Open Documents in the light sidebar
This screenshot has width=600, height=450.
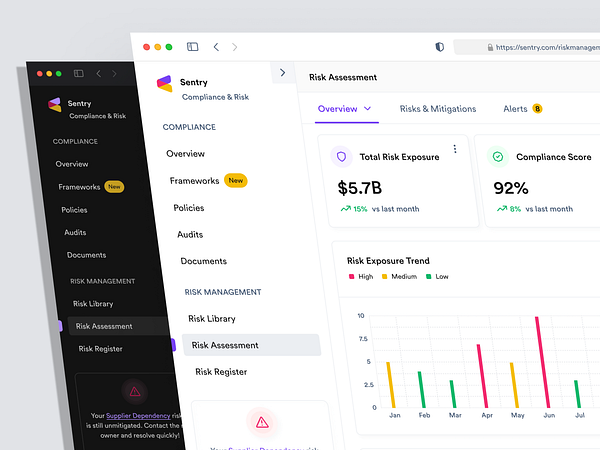tap(204, 261)
